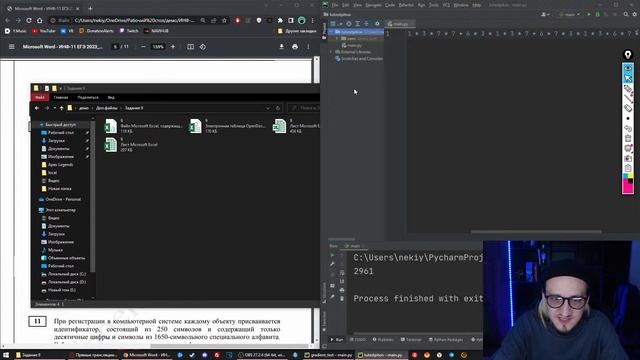The image size is (640, 360).
Task: Select This PC in Explorer sidebar
Action: pyautogui.click(x=57, y=210)
